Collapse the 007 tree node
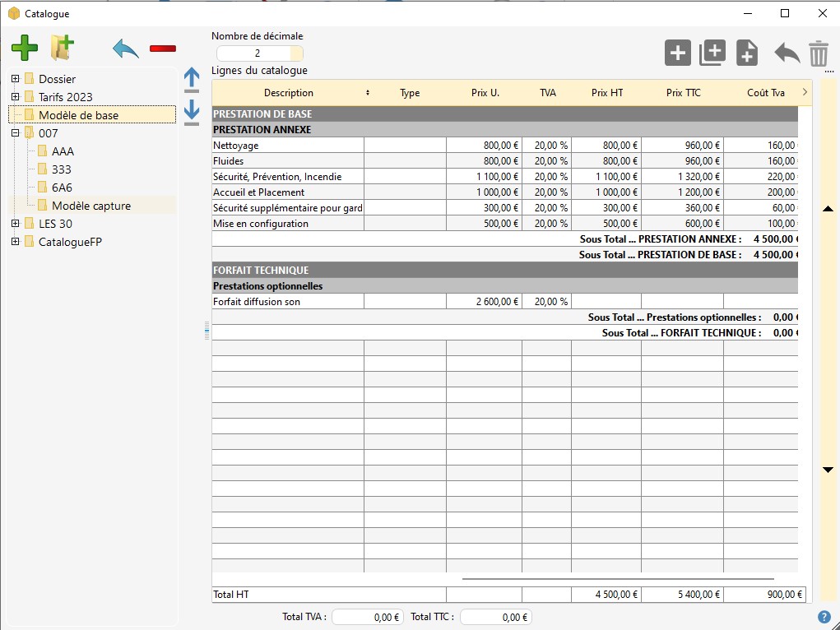The width and height of the screenshot is (840, 630). (x=15, y=133)
